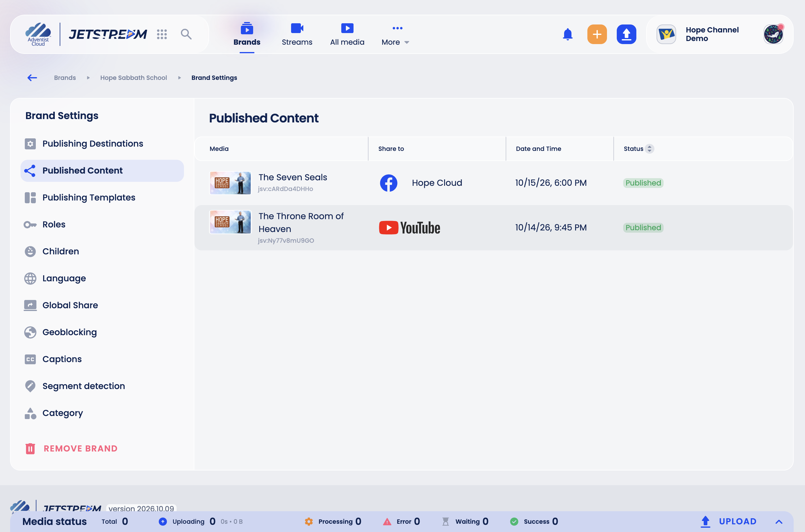Open The Seven Seals thumbnail
The image size is (805, 532).
[230, 183]
